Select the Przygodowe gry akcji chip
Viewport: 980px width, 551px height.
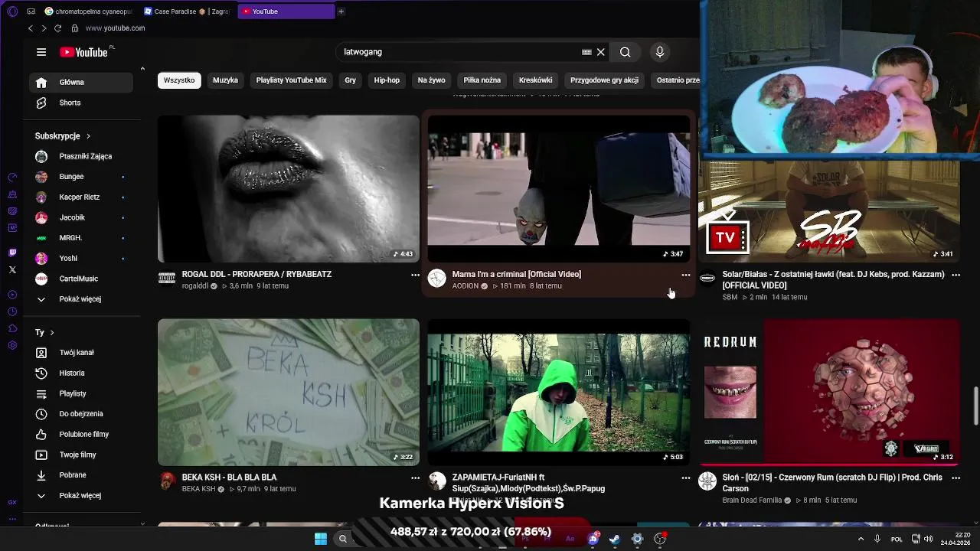(x=604, y=80)
